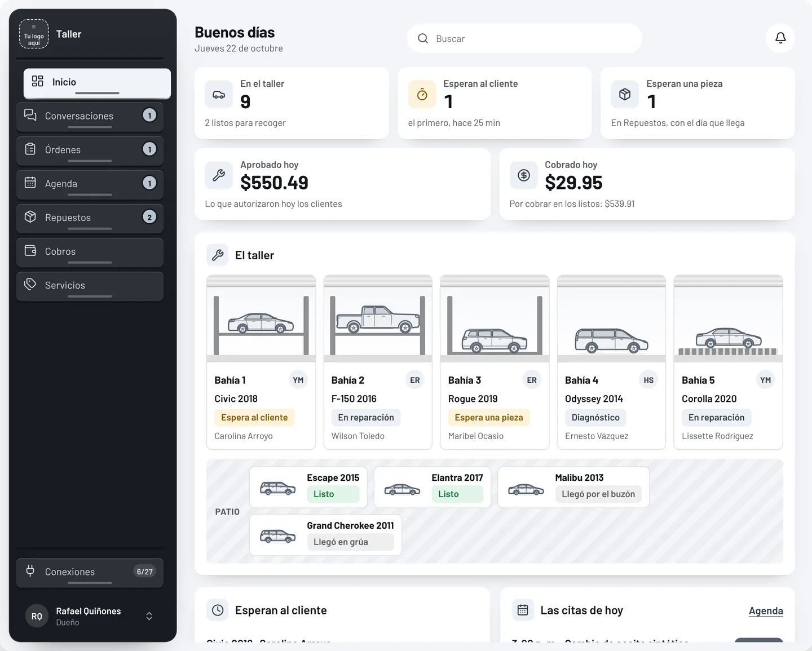Open Repuestos in the sidebar
The height and width of the screenshot is (651, 812).
pos(90,218)
